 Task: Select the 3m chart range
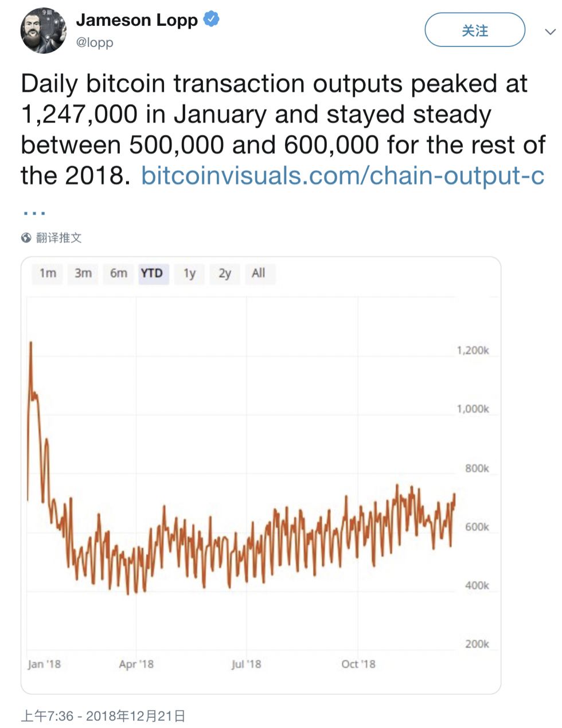pyautogui.click(x=83, y=273)
